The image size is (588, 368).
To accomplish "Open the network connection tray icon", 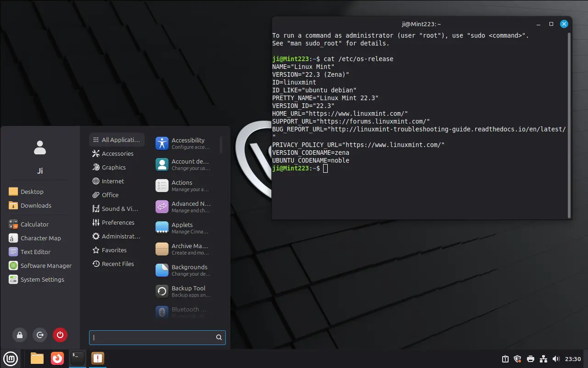I will click(x=543, y=359).
